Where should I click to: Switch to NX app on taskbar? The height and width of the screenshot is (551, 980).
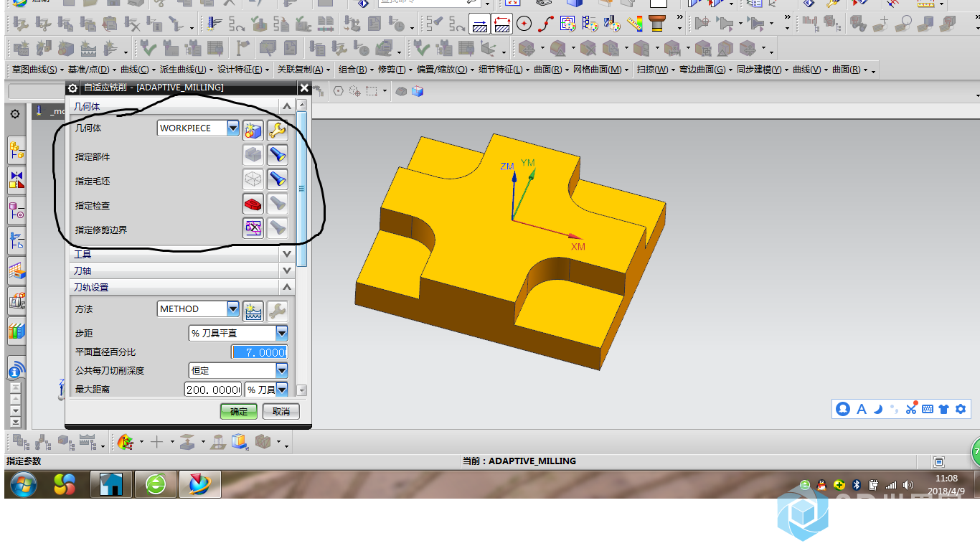(x=199, y=485)
